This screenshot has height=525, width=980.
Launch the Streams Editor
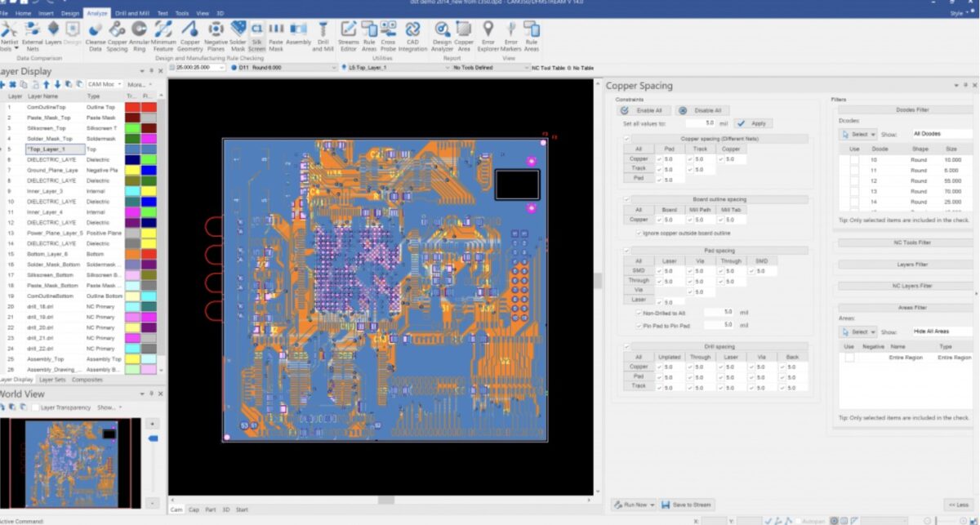349,36
